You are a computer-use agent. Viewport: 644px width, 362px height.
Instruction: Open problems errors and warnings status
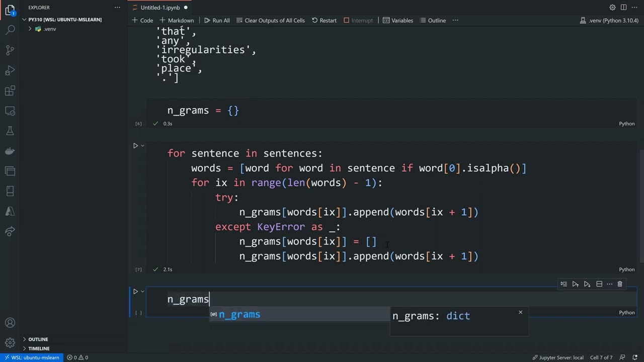[x=77, y=357]
